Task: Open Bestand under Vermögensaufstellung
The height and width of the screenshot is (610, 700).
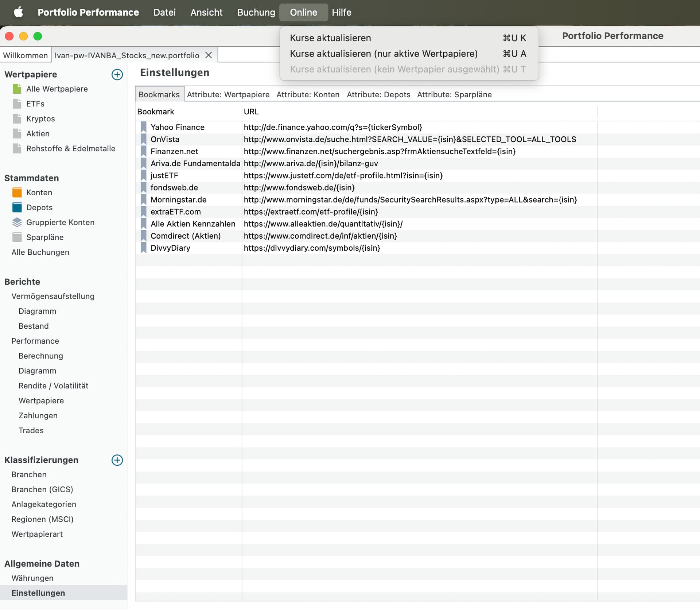Action: click(34, 326)
